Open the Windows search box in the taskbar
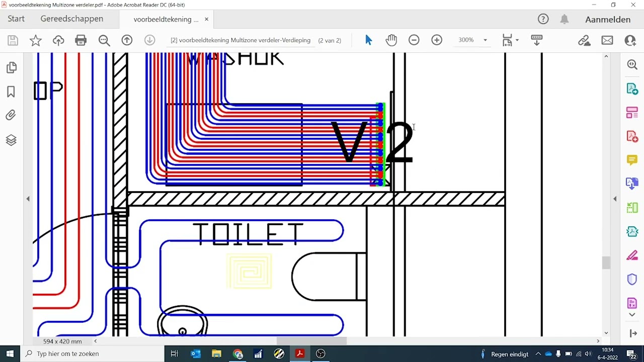Image resolution: width=644 pixels, height=362 pixels. tap(92, 353)
